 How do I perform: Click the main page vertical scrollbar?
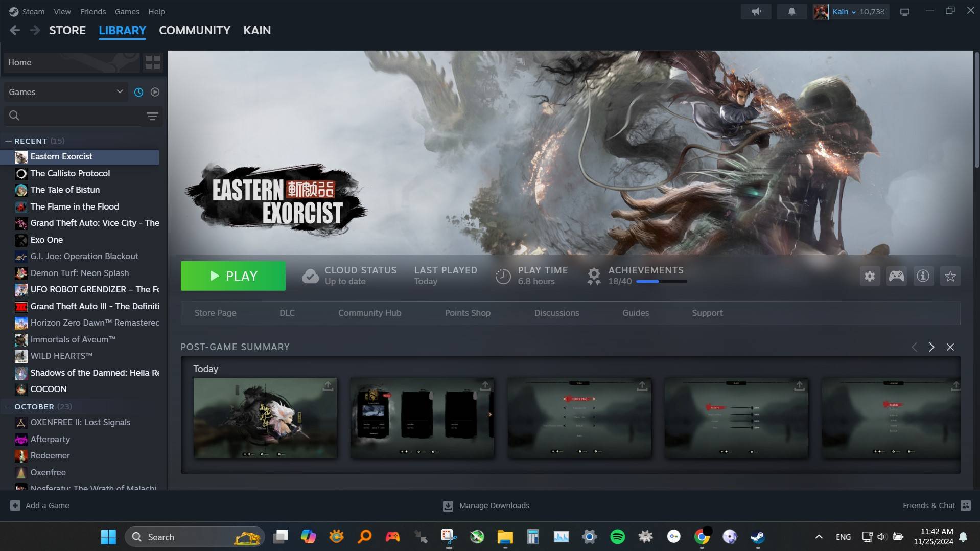976,109
